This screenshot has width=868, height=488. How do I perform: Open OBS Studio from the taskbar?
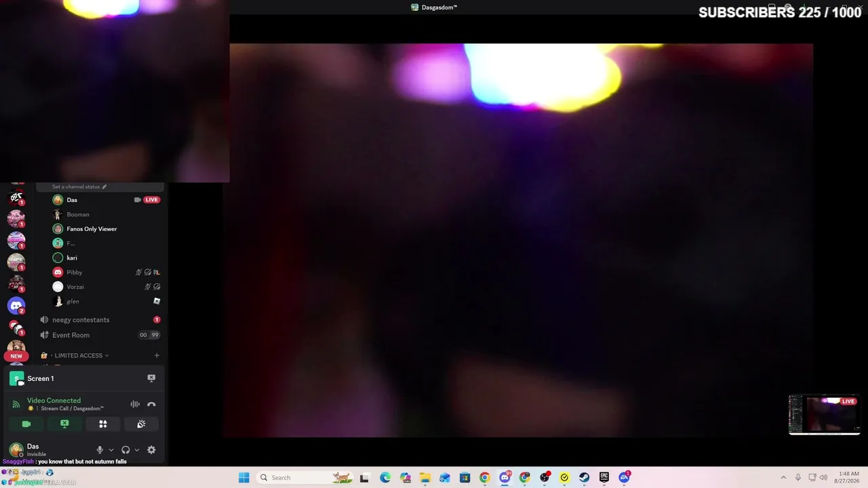pos(545,478)
